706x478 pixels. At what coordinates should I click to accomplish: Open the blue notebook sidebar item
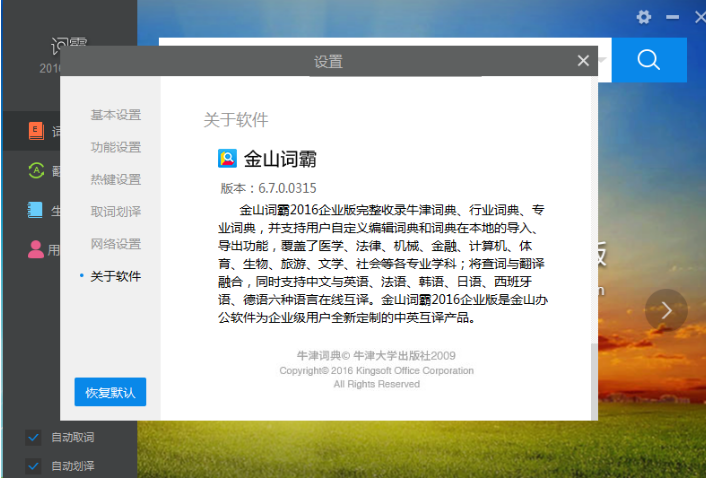(35, 210)
